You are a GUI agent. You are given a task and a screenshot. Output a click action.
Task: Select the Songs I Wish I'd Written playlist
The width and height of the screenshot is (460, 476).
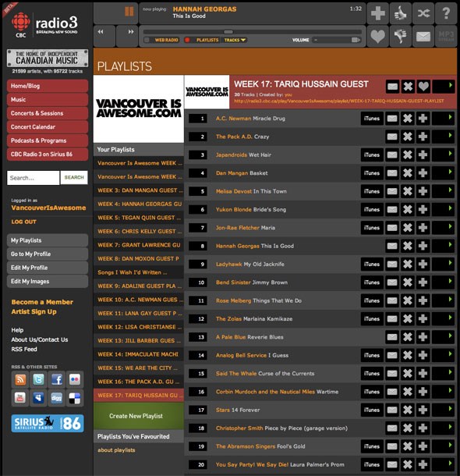139,272
